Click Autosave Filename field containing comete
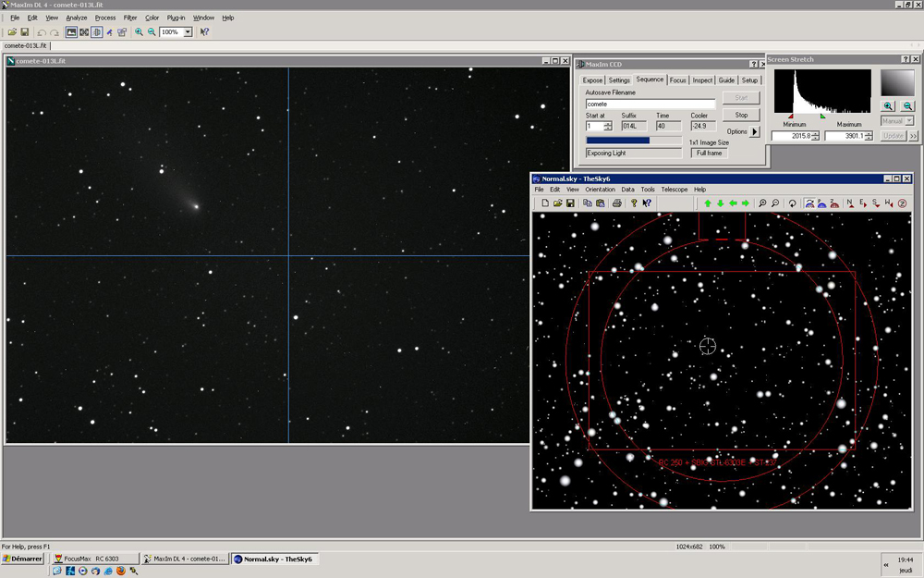Viewport: 924px width, 578px height. [650, 104]
